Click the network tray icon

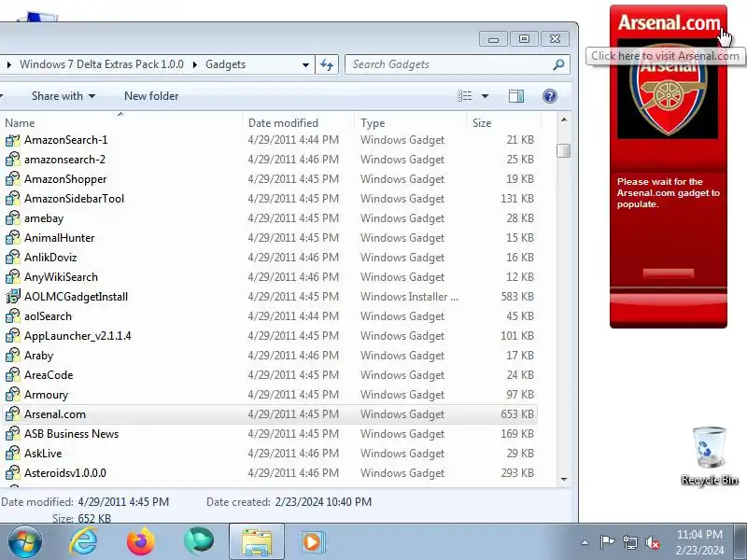point(629,542)
